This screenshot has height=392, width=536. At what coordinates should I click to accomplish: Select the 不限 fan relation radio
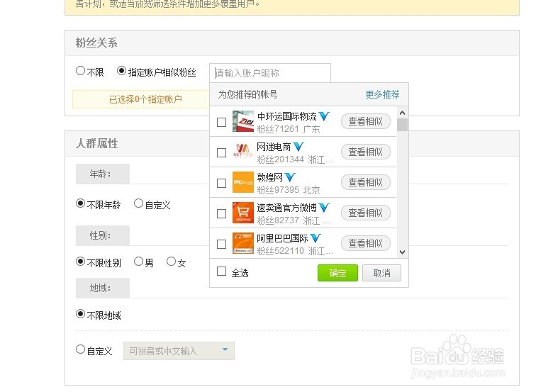click(x=80, y=71)
